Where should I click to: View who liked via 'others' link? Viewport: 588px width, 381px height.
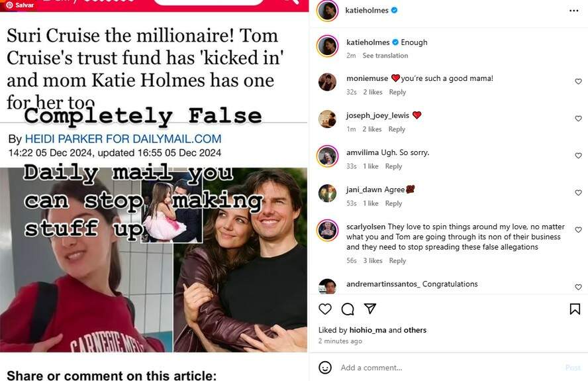414,330
